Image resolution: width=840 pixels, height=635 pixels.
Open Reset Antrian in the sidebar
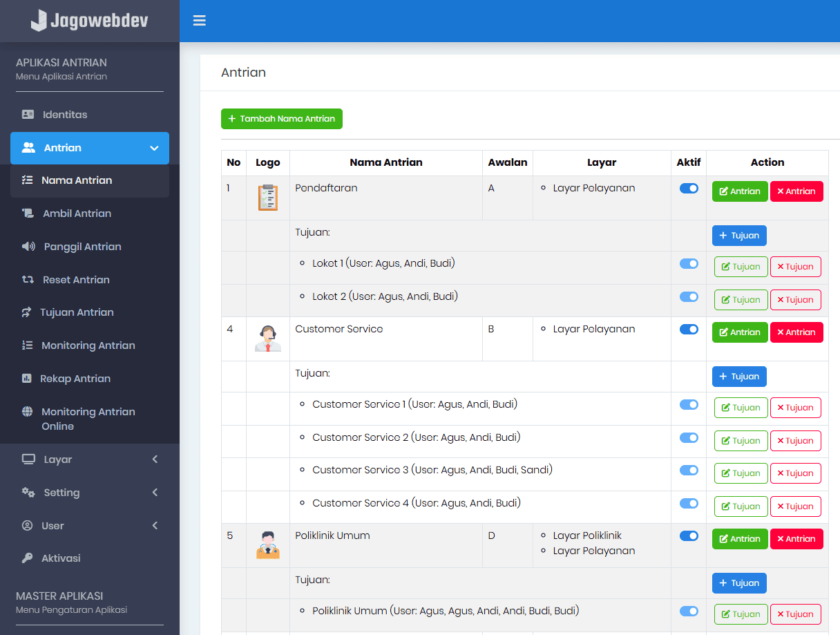point(76,280)
